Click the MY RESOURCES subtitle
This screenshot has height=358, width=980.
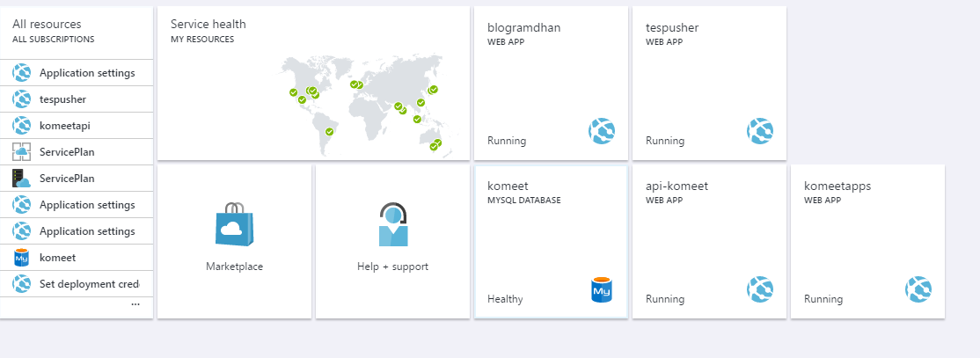pyautogui.click(x=202, y=40)
